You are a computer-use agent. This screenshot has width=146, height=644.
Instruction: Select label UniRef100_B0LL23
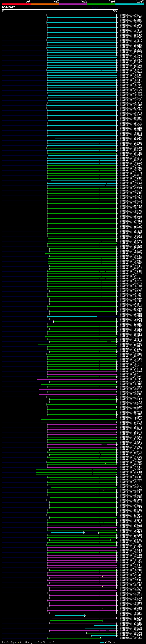click(131, 560)
